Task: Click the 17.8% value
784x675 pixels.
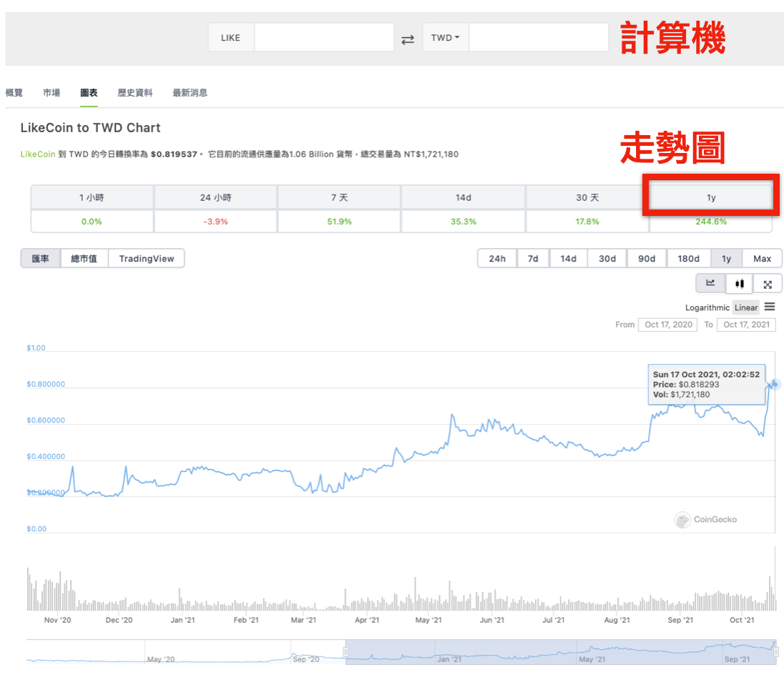Action: (x=587, y=222)
